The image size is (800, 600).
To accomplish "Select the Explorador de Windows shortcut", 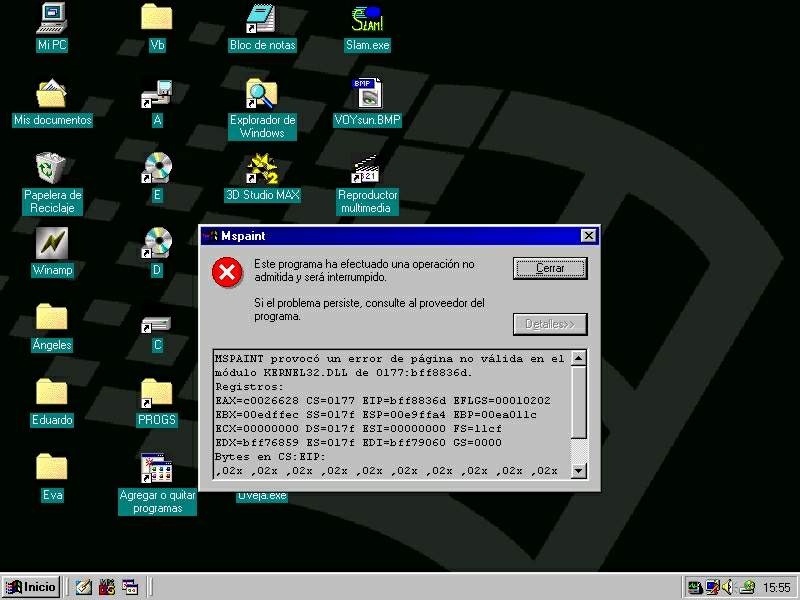I will click(x=262, y=94).
